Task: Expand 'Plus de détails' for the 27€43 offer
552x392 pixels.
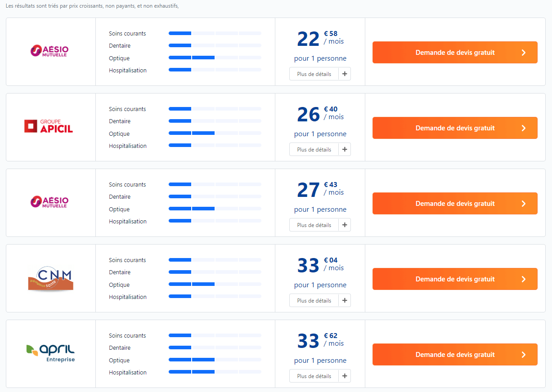Action: 314,225
